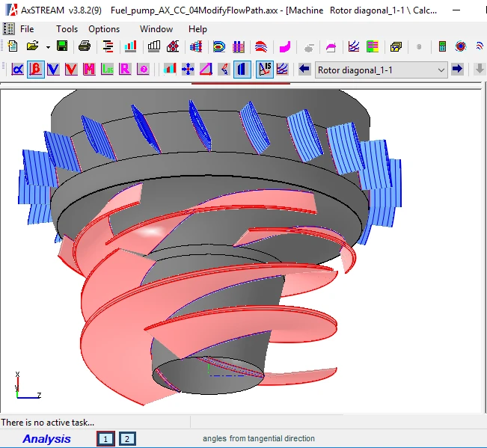Click the Mach number 'M' icon

(89, 70)
